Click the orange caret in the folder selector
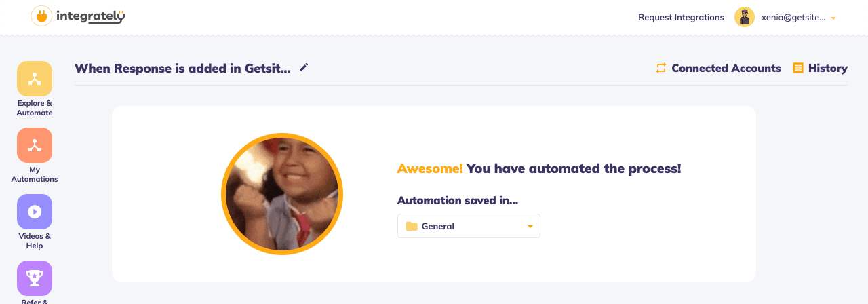The height and width of the screenshot is (304, 868). [x=530, y=227]
